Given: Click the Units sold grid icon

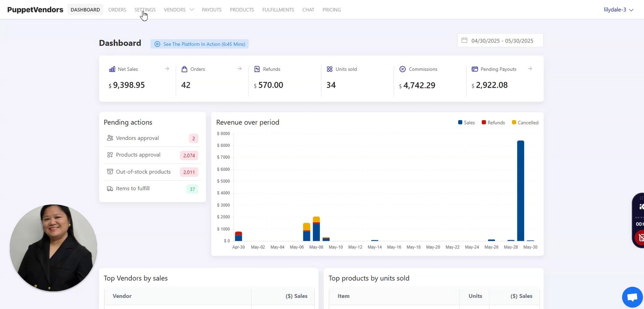Looking at the screenshot, I should [330, 69].
